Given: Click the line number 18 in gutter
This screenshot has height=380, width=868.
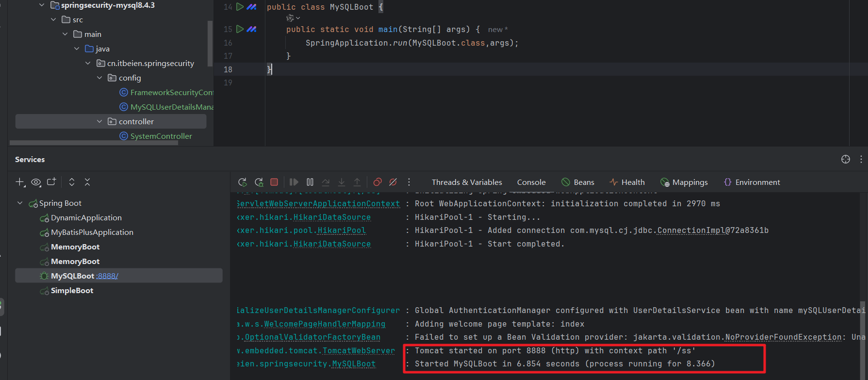Looking at the screenshot, I should point(228,69).
